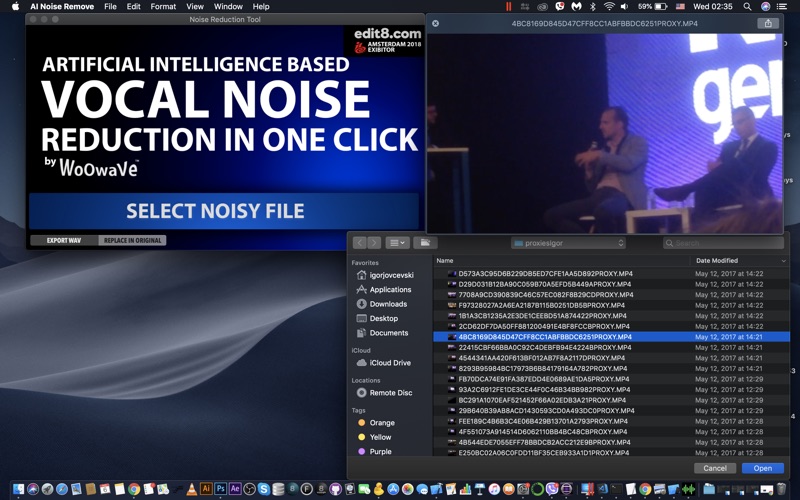The image size is (800, 500).
Task: Open Spotlight search in menu bar
Action: point(747,7)
